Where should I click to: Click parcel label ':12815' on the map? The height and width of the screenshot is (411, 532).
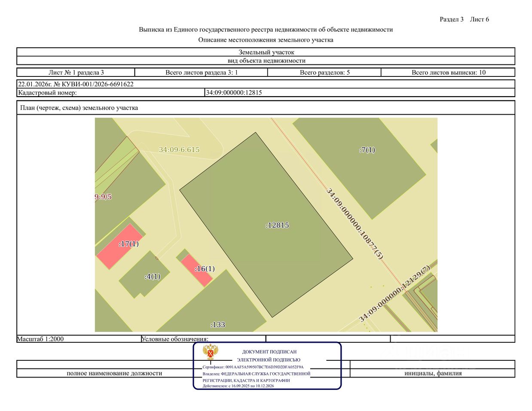pyautogui.click(x=277, y=225)
